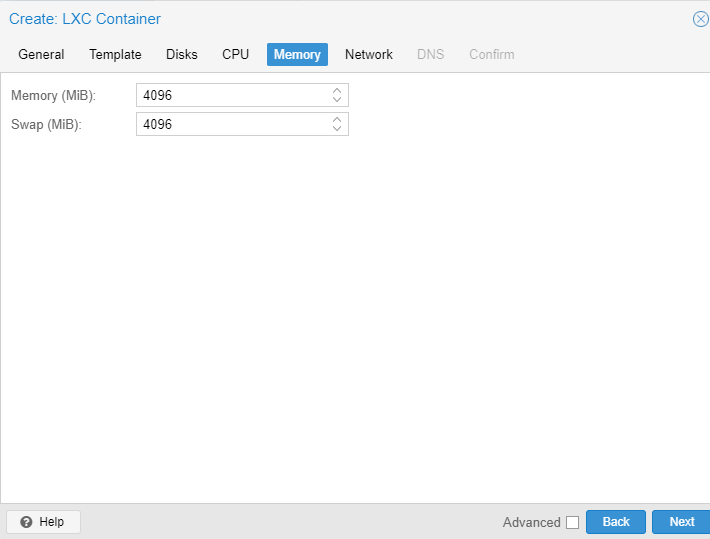Close the Create LXC Container dialog

pyautogui.click(x=700, y=19)
